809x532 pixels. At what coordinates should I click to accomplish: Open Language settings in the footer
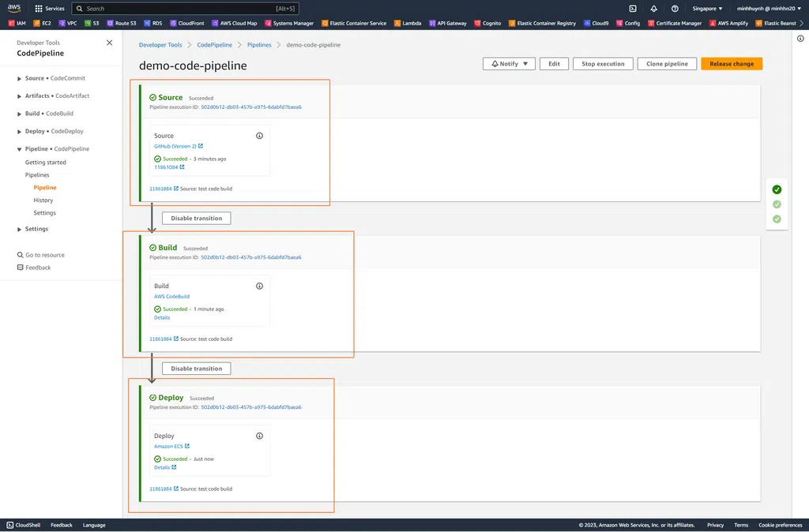click(94, 526)
